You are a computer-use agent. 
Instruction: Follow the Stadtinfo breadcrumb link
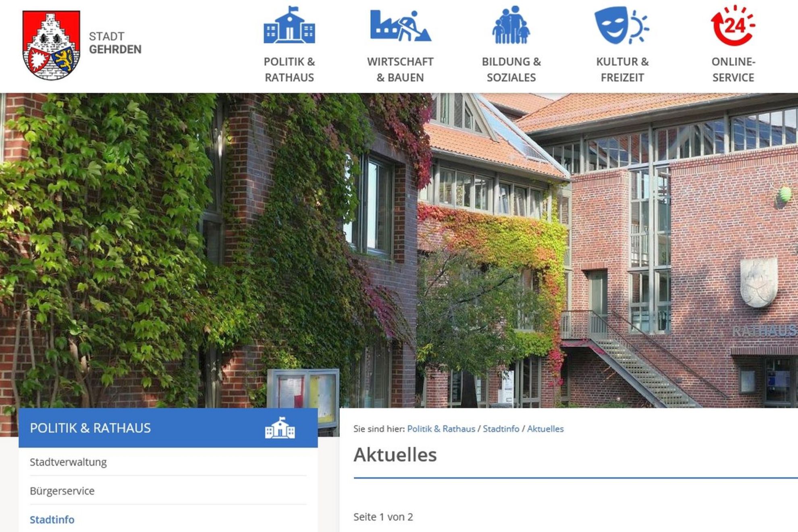coord(501,429)
